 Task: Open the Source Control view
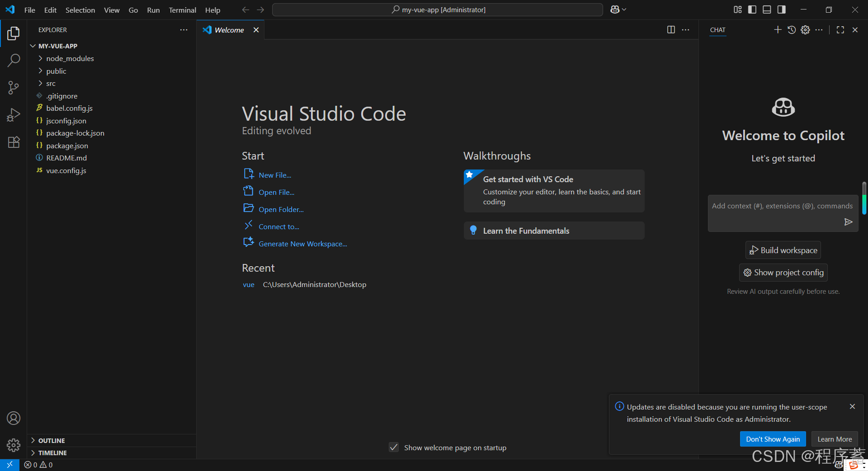[x=14, y=88]
